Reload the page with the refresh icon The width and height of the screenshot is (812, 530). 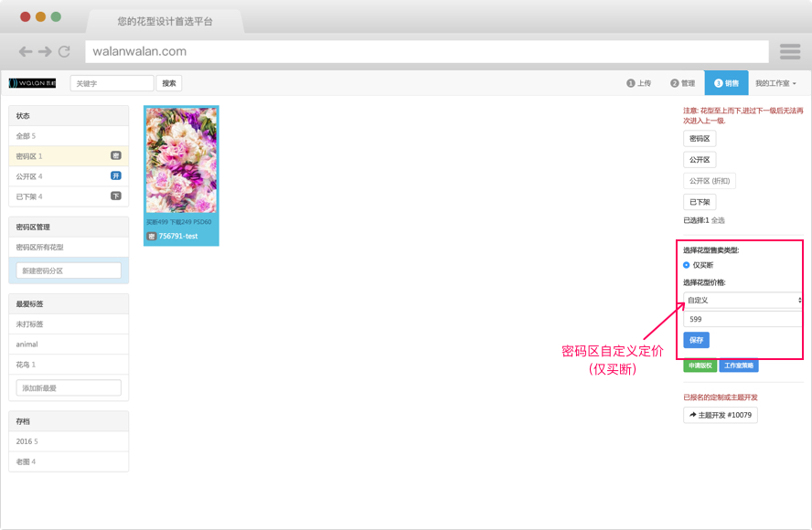click(64, 52)
